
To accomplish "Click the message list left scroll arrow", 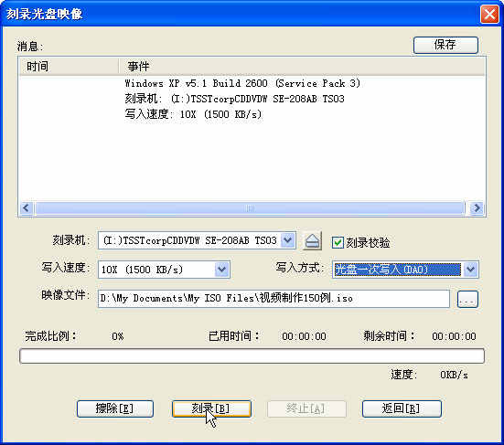I will pos(26,208).
